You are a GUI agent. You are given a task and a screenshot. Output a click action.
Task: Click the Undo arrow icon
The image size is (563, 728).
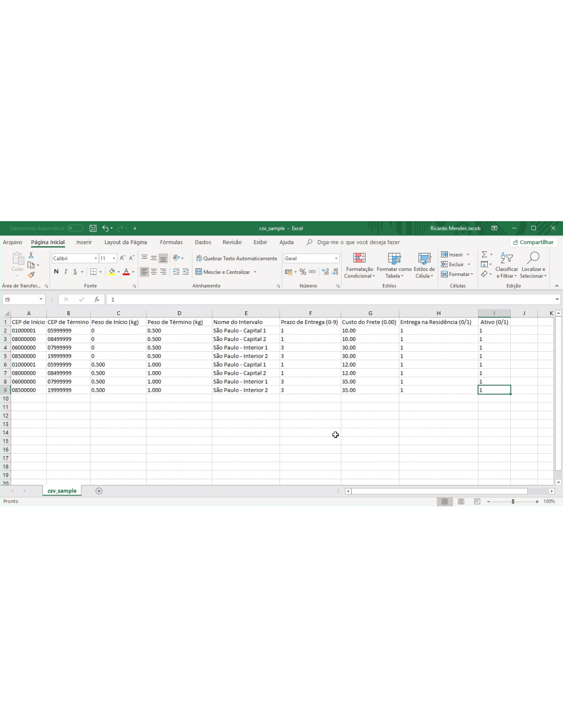click(x=105, y=228)
